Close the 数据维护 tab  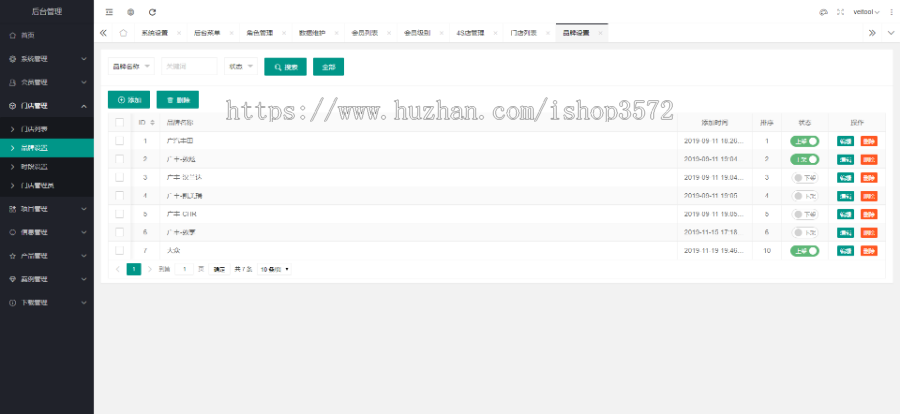point(336,33)
